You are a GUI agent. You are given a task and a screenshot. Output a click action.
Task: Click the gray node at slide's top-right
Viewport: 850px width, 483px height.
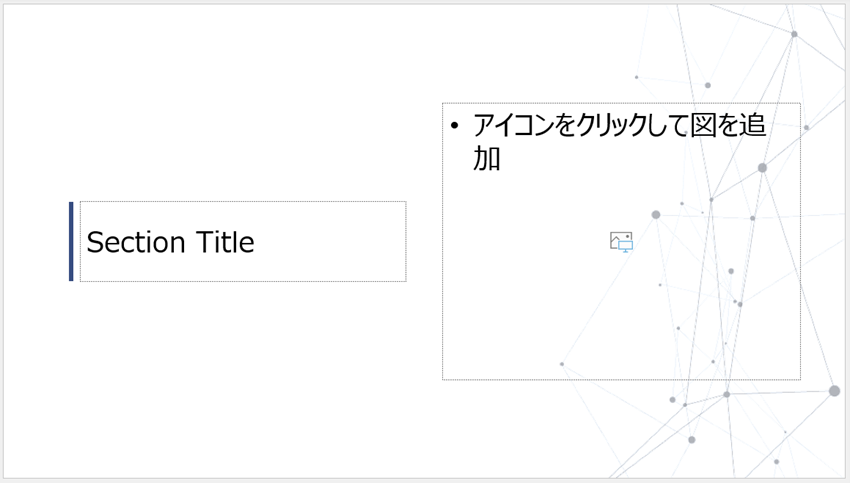(794, 35)
